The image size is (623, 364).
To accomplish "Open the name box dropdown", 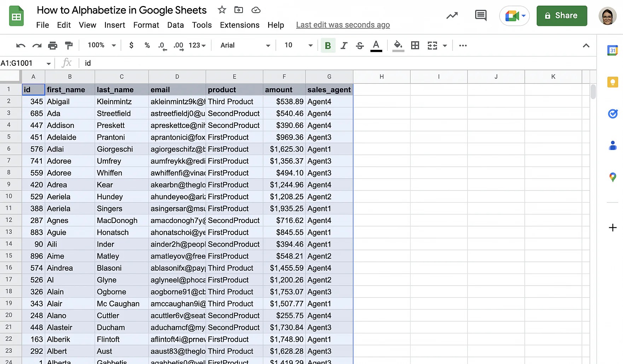I will (49, 63).
